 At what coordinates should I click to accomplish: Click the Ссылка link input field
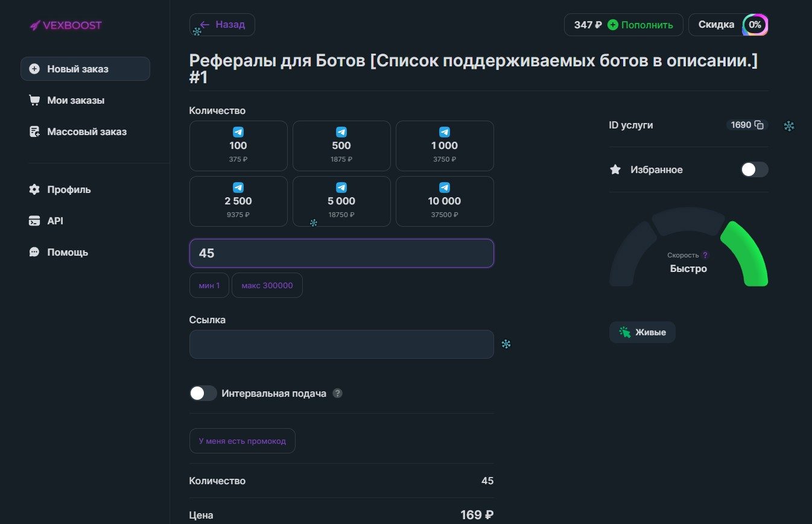click(x=341, y=344)
